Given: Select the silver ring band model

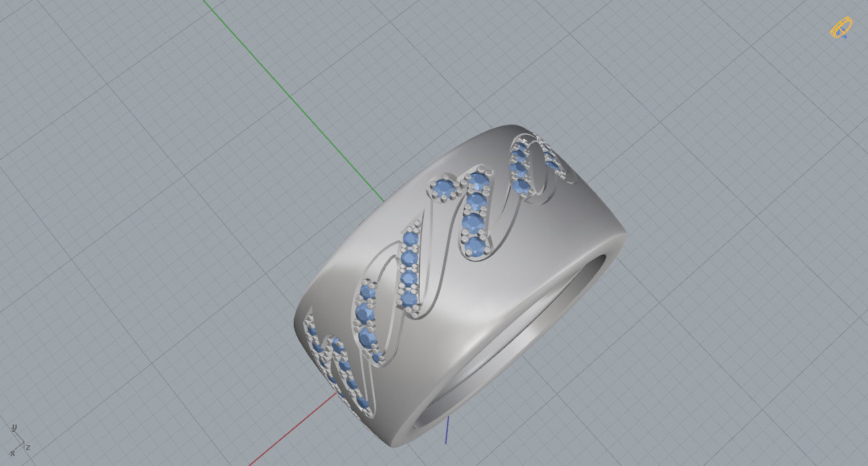Looking at the screenshot, I should (x=460, y=286).
